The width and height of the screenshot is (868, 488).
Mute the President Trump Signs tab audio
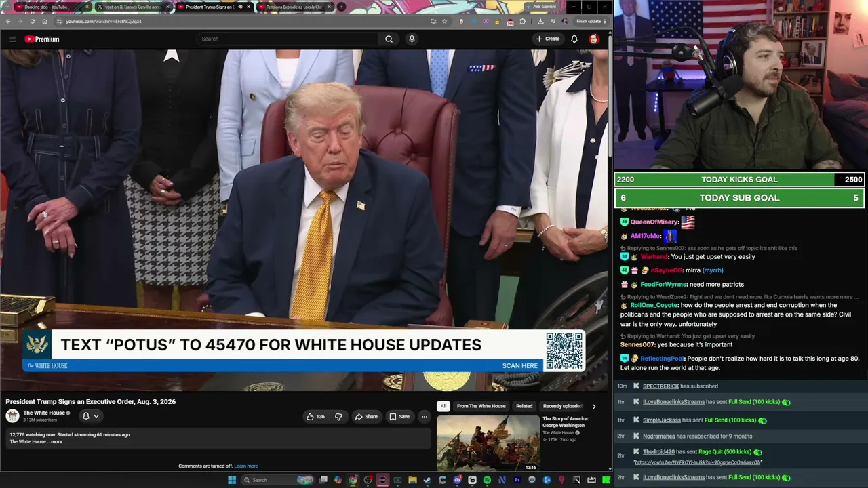pos(240,7)
